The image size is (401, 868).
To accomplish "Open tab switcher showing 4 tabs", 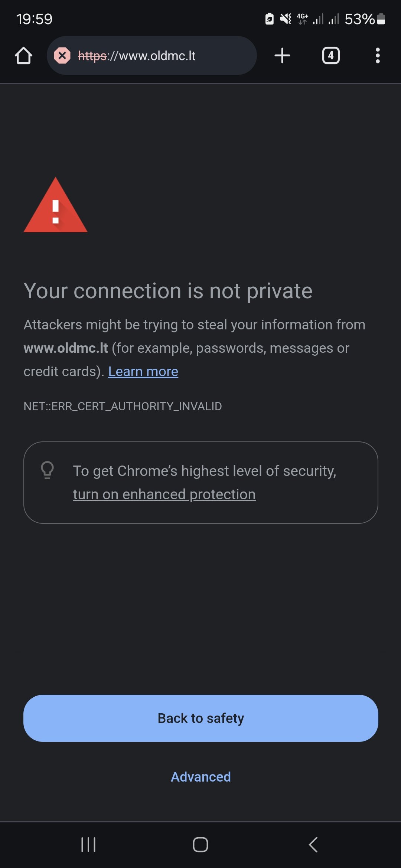I will (x=331, y=56).
